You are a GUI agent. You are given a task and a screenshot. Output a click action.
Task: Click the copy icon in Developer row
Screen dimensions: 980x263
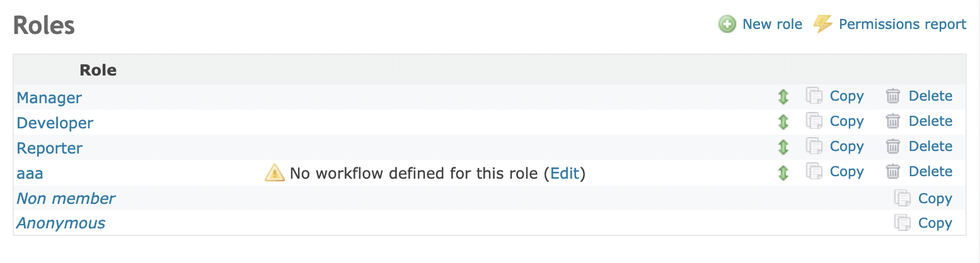814,121
